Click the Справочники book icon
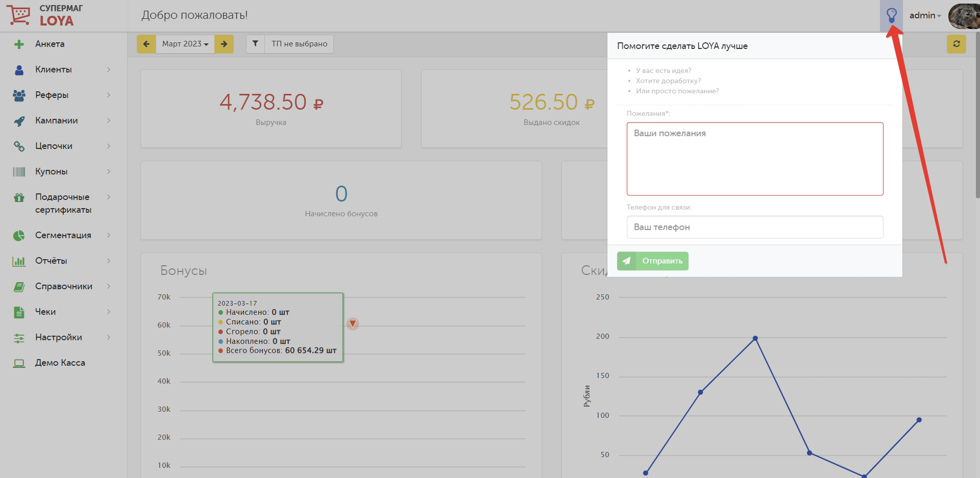 19,287
